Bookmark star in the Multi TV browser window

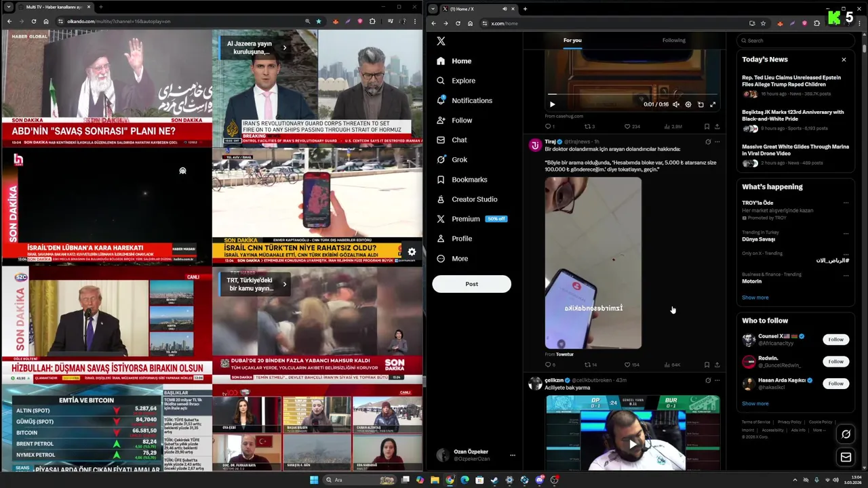pos(319,21)
